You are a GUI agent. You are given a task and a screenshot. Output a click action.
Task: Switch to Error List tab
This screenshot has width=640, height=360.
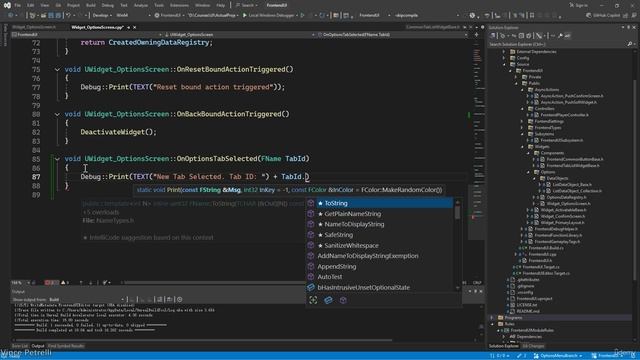[x=20, y=346]
